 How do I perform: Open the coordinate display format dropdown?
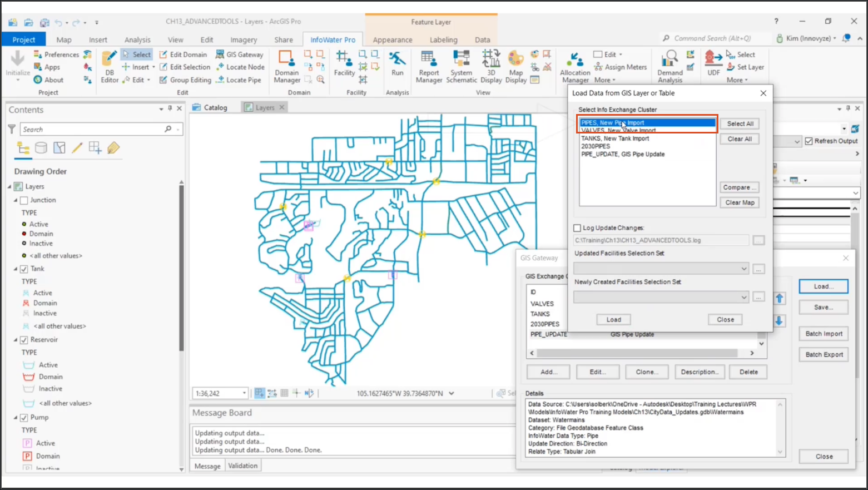(x=452, y=393)
